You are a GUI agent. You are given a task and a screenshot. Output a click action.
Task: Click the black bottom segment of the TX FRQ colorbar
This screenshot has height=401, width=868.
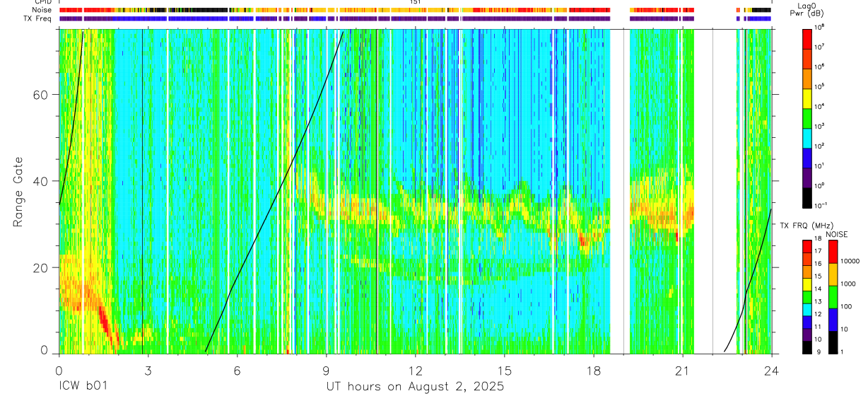pos(807,347)
